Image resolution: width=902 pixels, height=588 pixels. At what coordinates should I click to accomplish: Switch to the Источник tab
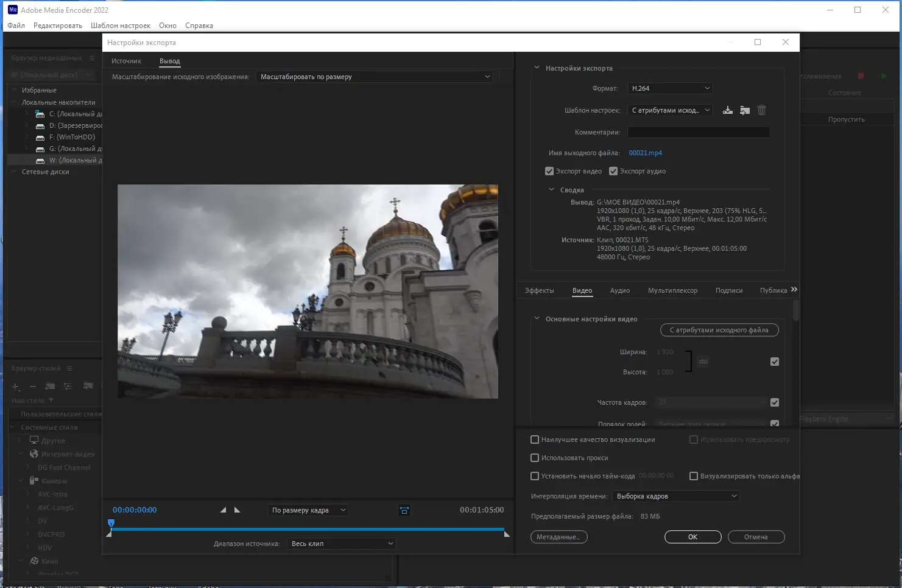(x=126, y=61)
